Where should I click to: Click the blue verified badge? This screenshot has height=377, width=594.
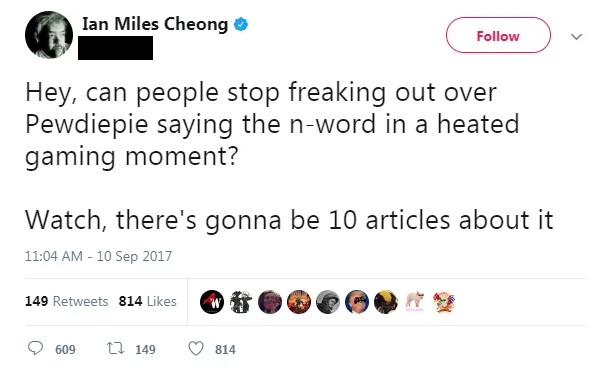[241, 24]
